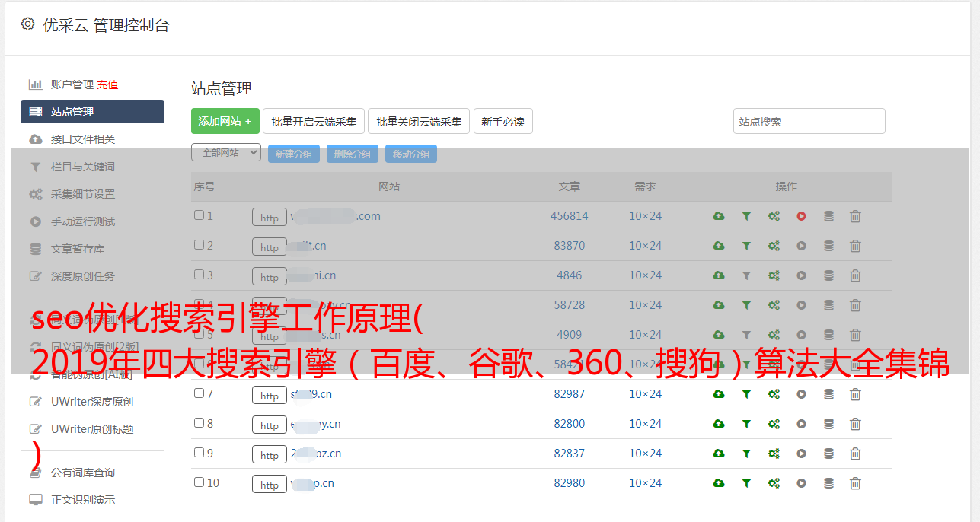The image size is (980, 522).
Task: Run the play icon in row 2
Action: point(801,246)
